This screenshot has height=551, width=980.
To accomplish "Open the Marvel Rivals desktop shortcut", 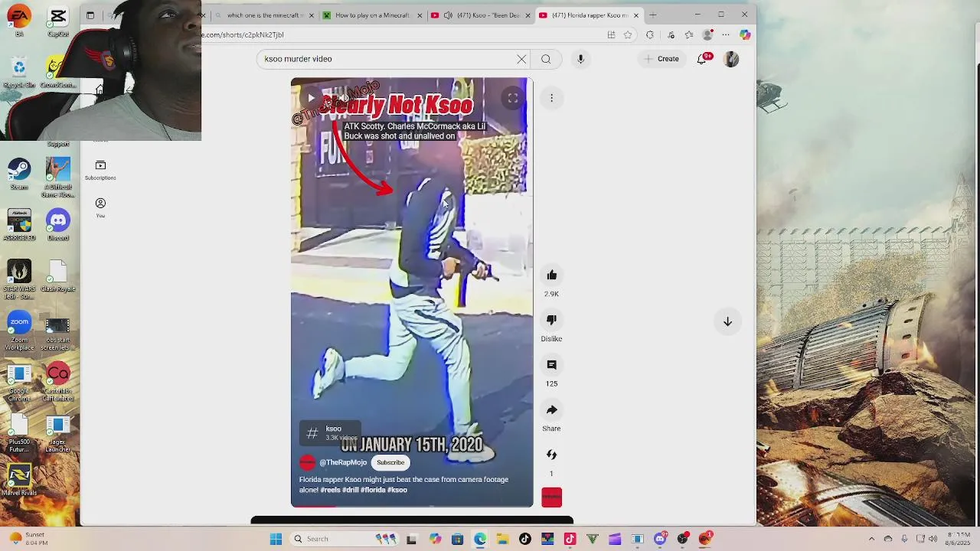I will (x=19, y=480).
